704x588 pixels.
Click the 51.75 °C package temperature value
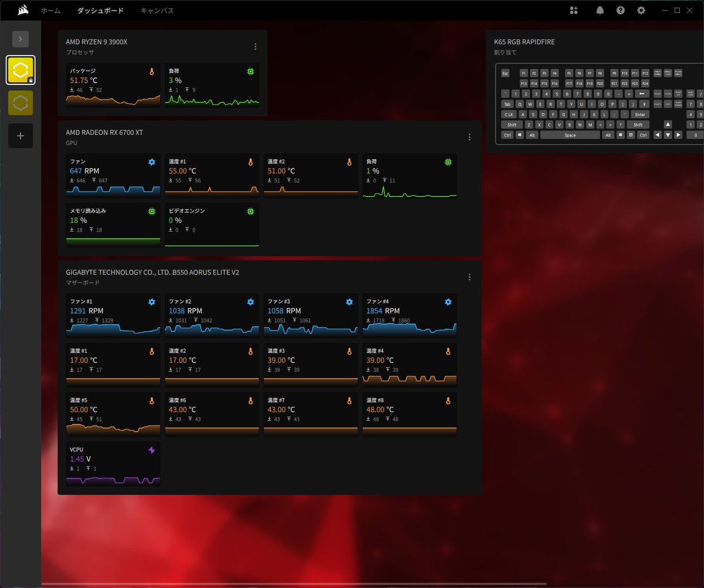[x=83, y=80]
